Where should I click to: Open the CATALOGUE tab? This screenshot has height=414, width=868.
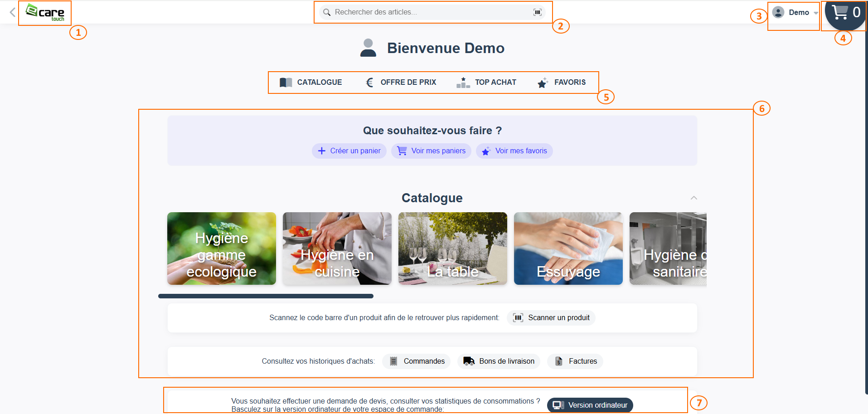point(311,82)
